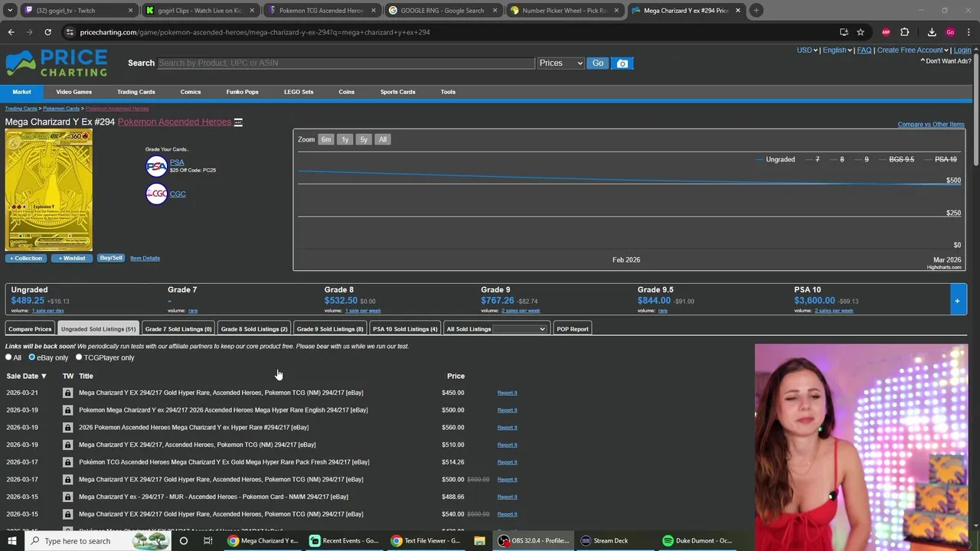This screenshot has height=551, width=980.
Task: Open the Chrome tab search dropdown arrow
Action: [11, 11]
